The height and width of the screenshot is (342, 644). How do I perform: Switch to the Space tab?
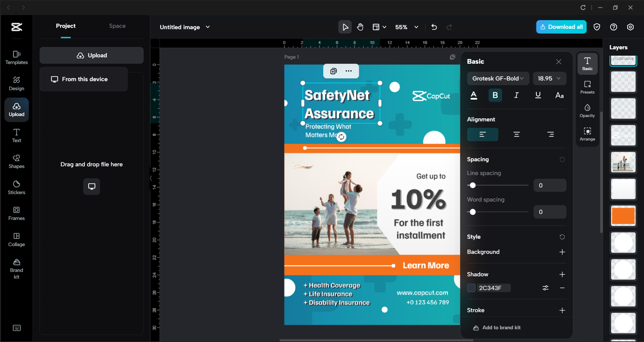117,26
